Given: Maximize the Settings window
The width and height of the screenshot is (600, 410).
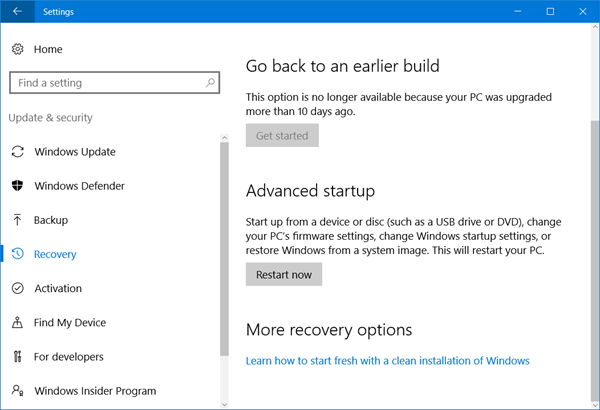Looking at the screenshot, I should 550,12.
